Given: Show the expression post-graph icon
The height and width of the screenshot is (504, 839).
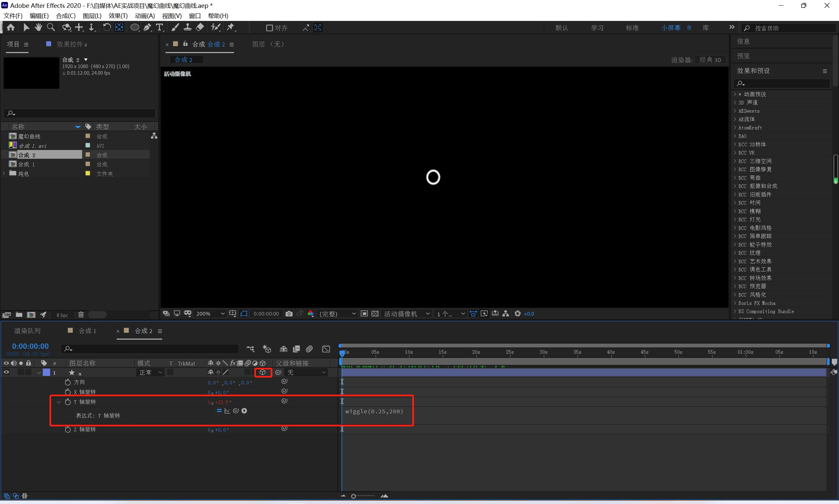Looking at the screenshot, I should click(x=227, y=411).
